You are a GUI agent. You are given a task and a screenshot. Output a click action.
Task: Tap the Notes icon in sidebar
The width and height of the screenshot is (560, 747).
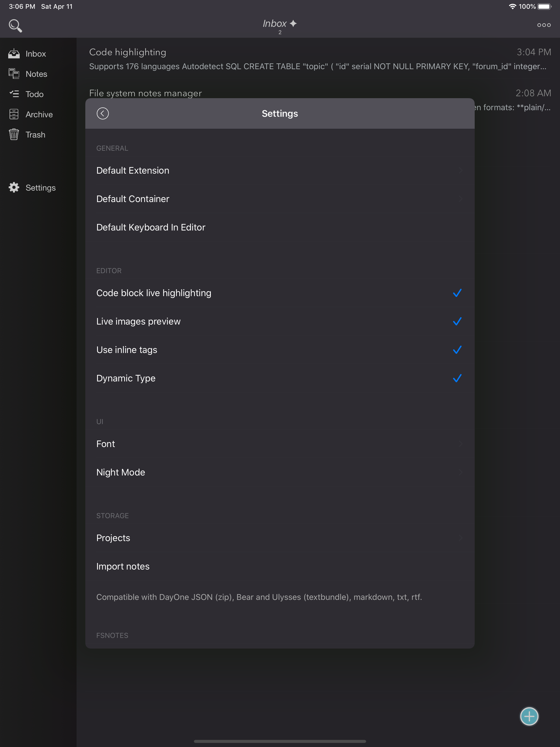pos(14,74)
